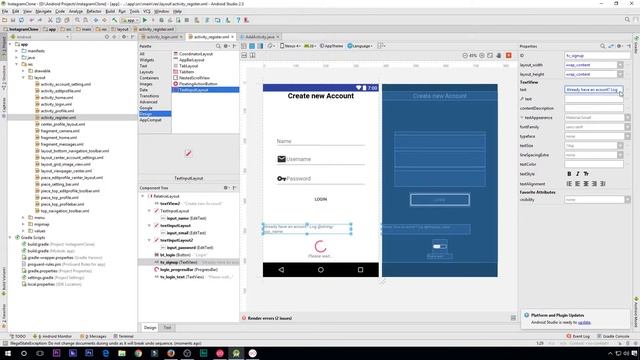Screen dimensions: 640x360
Task: Click the textColor field
Action: pos(594,164)
